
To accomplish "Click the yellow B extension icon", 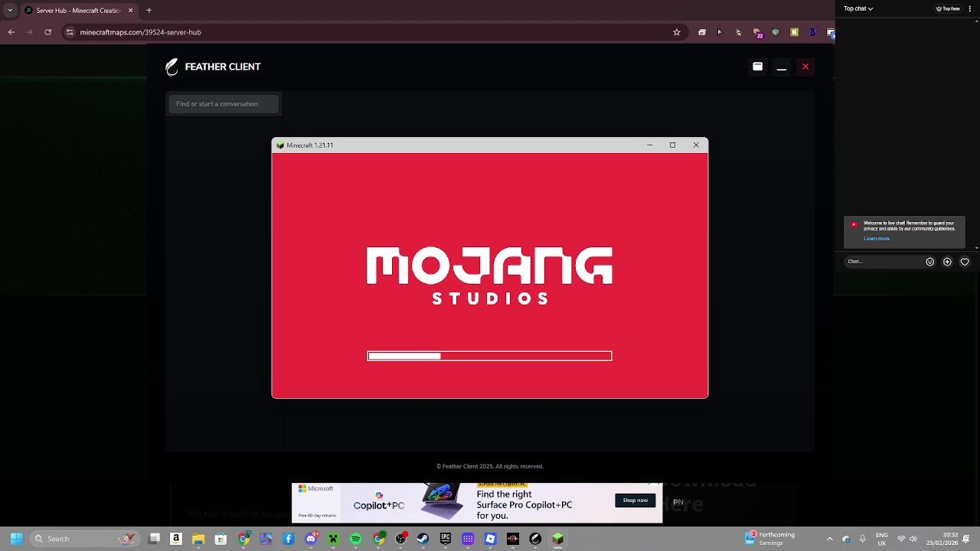I will [794, 32].
